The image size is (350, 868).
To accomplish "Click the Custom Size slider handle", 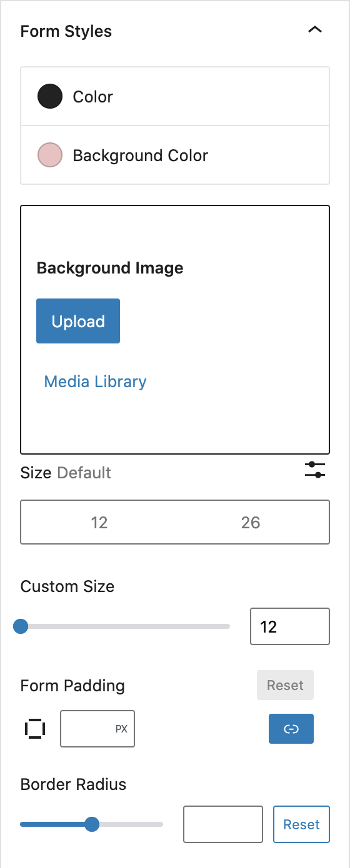I will (x=21, y=626).
